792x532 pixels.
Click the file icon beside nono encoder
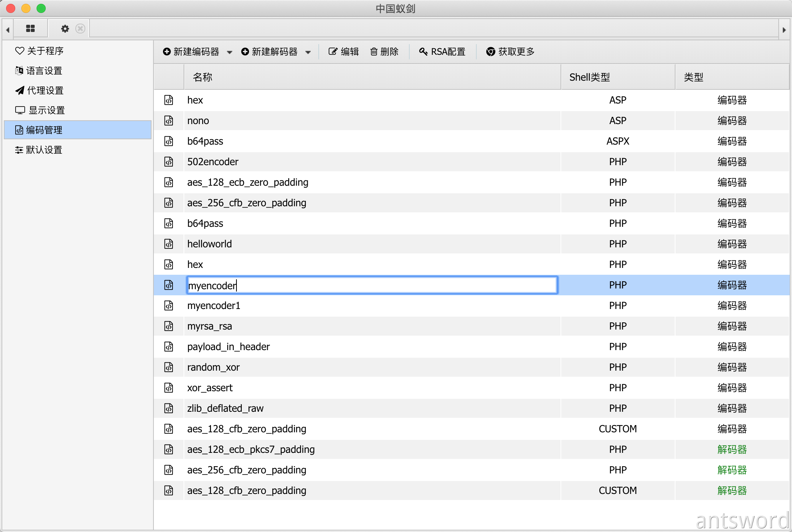pos(169,121)
